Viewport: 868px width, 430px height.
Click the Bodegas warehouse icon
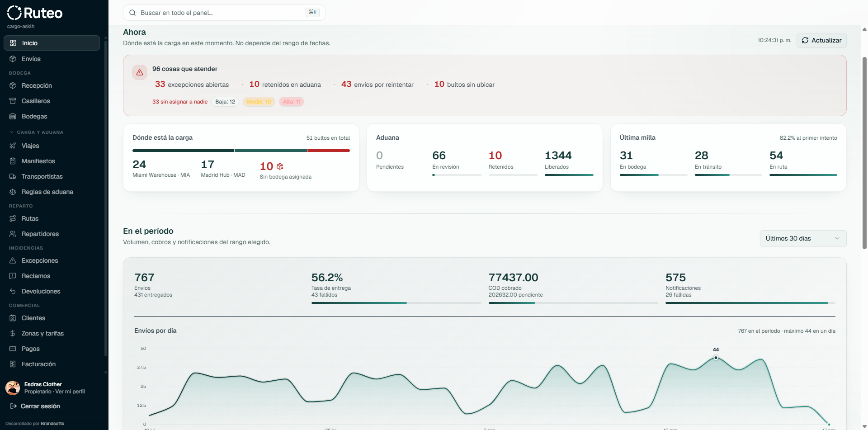point(13,116)
